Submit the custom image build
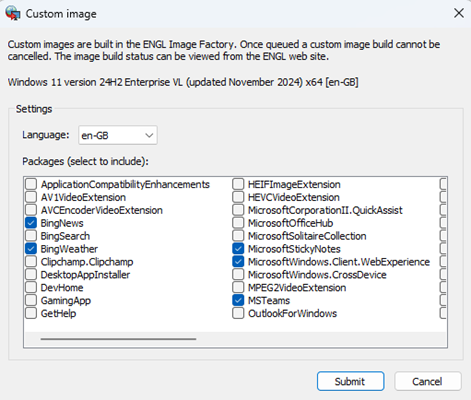Image resolution: width=471 pixels, height=400 pixels. click(x=350, y=381)
